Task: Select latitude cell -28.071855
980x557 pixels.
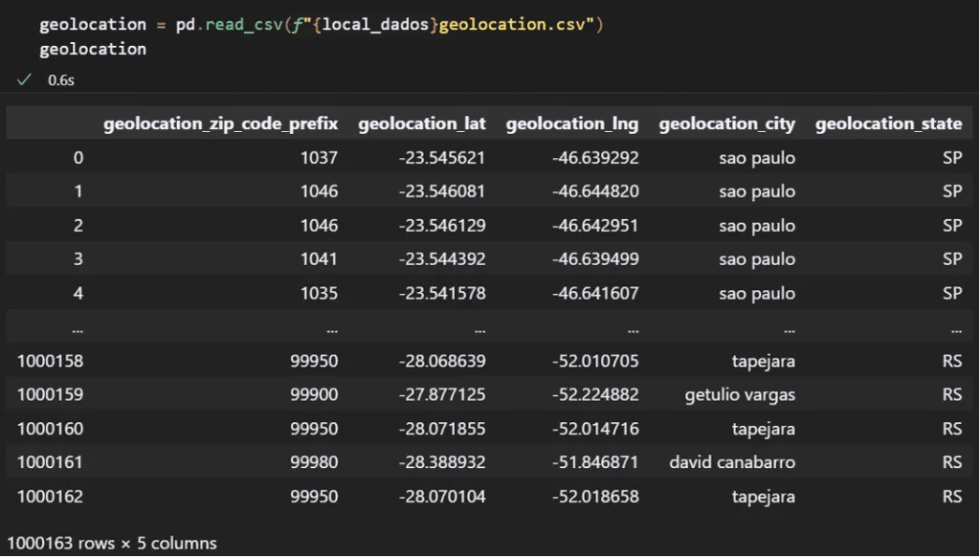Action: tap(442, 429)
